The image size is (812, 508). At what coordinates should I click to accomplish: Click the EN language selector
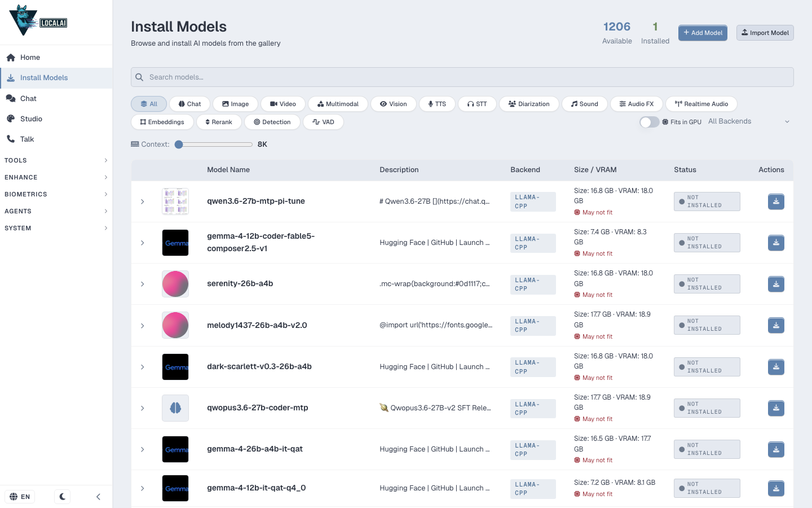coord(20,497)
